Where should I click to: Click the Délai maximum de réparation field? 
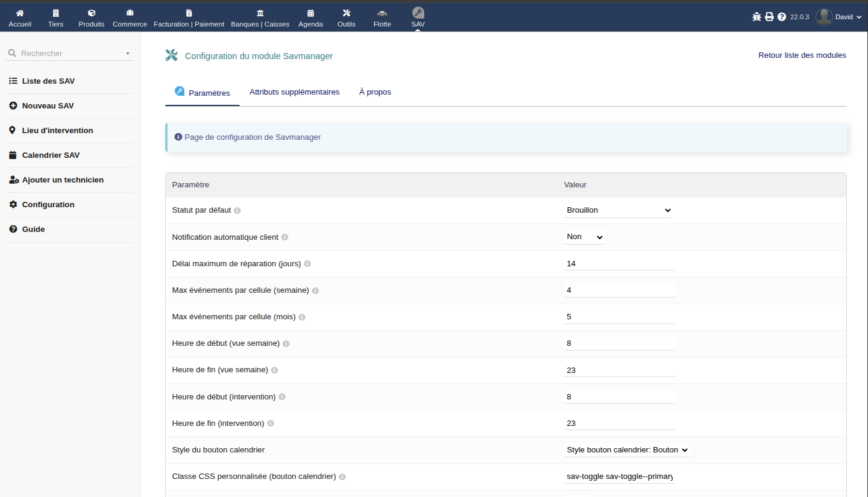click(619, 264)
